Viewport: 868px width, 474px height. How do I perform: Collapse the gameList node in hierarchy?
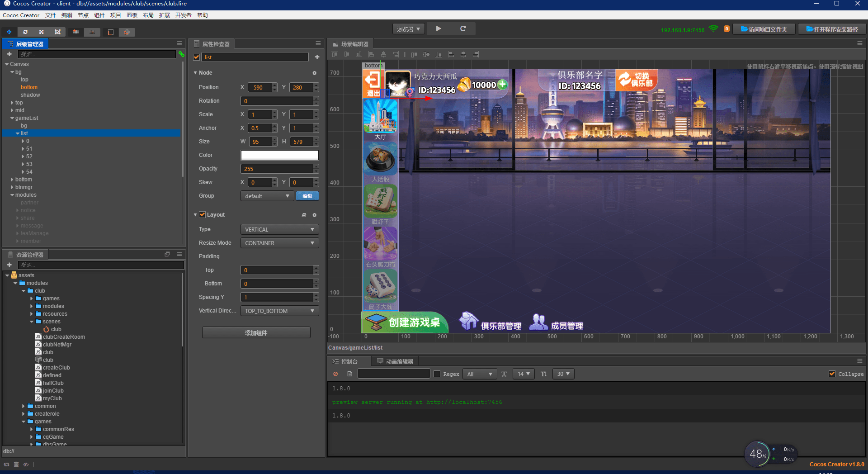[x=12, y=118]
